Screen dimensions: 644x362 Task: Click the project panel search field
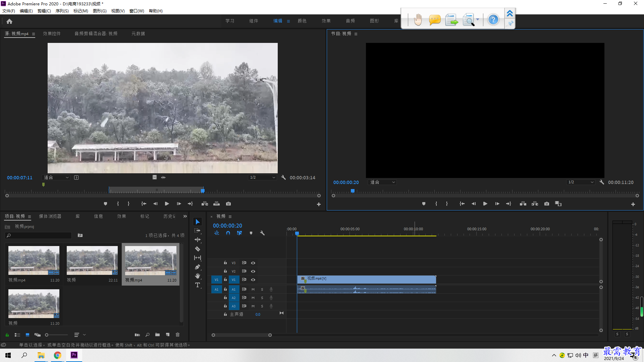[x=39, y=235]
